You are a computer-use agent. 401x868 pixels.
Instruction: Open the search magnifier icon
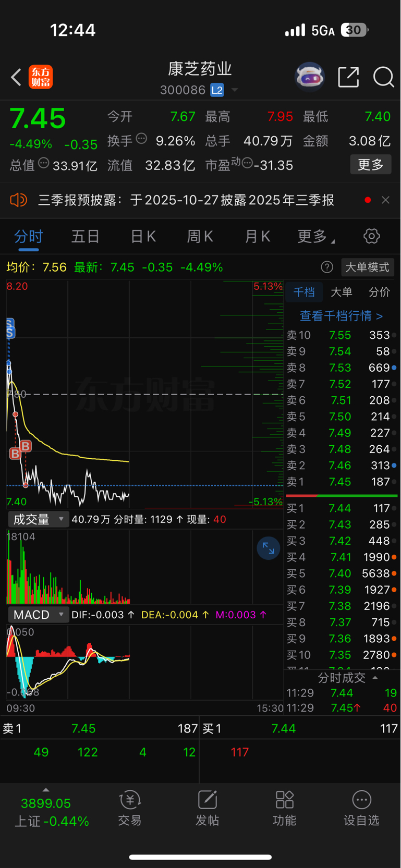pyautogui.click(x=383, y=77)
